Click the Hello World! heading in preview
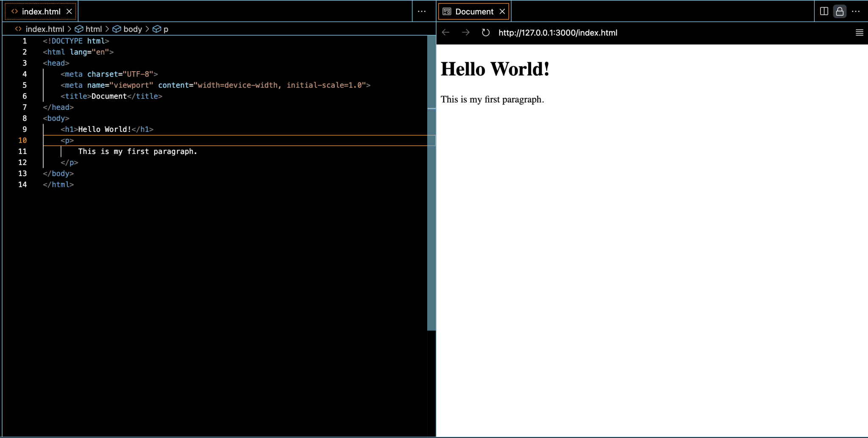The image size is (868, 438). [x=495, y=69]
